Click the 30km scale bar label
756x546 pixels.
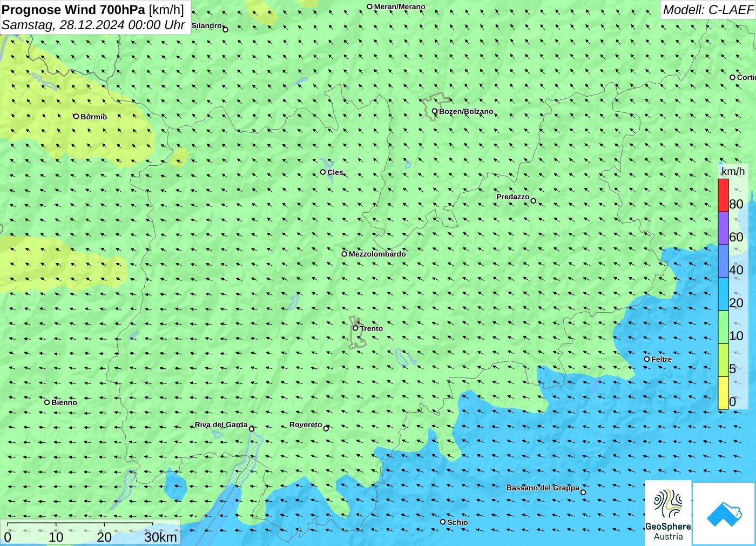tap(160, 537)
